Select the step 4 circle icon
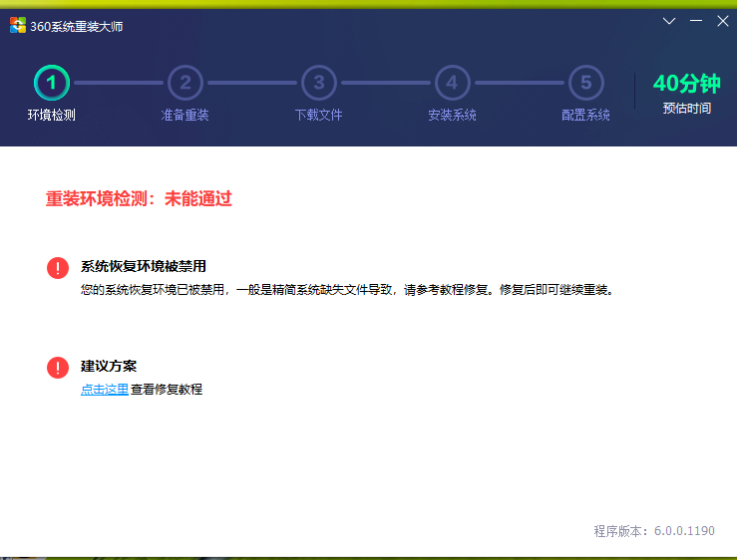737x560 pixels. click(452, 83)
